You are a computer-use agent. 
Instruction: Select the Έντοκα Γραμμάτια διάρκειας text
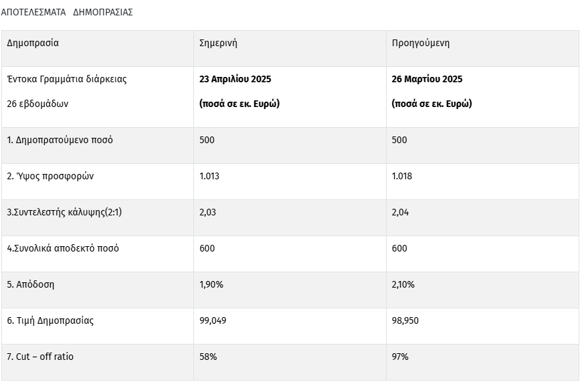point(67,79)
